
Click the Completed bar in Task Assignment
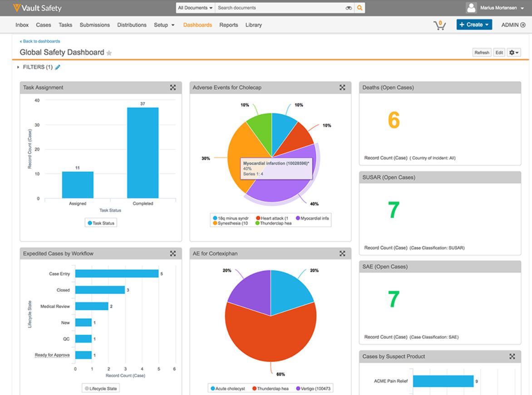pyautogui.click(x=143, y=153)
